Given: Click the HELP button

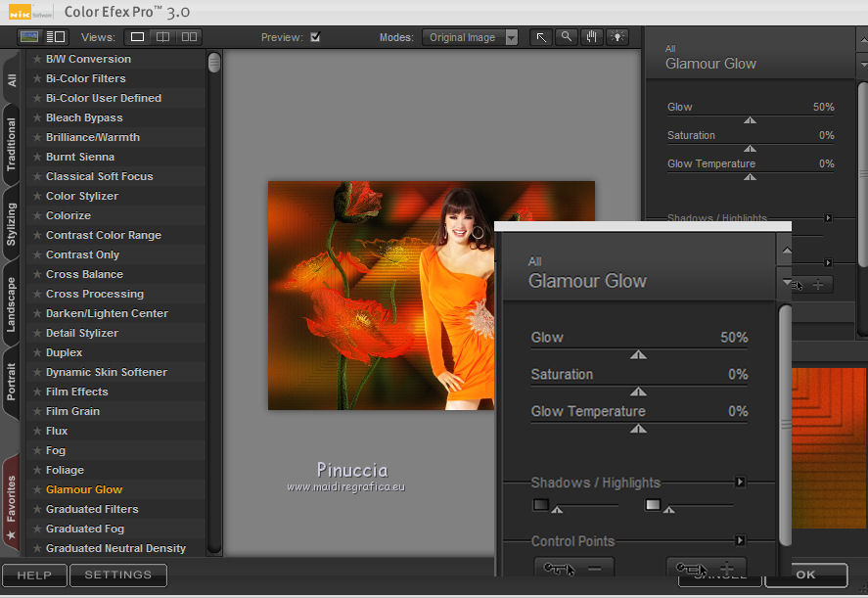Looking at the screenshot, I should coord(34,575).
